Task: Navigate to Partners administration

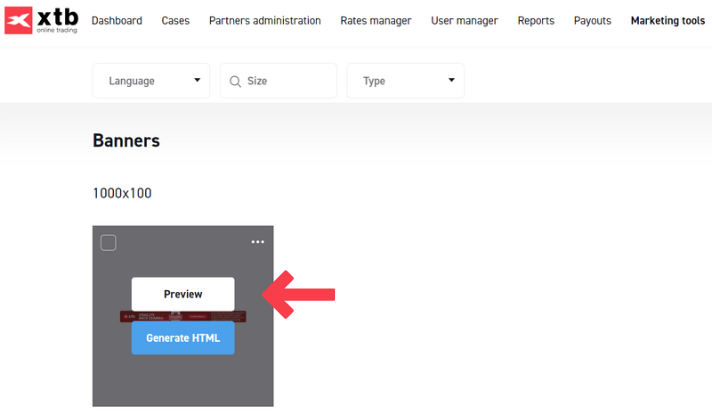Action: tap(265, 20)
